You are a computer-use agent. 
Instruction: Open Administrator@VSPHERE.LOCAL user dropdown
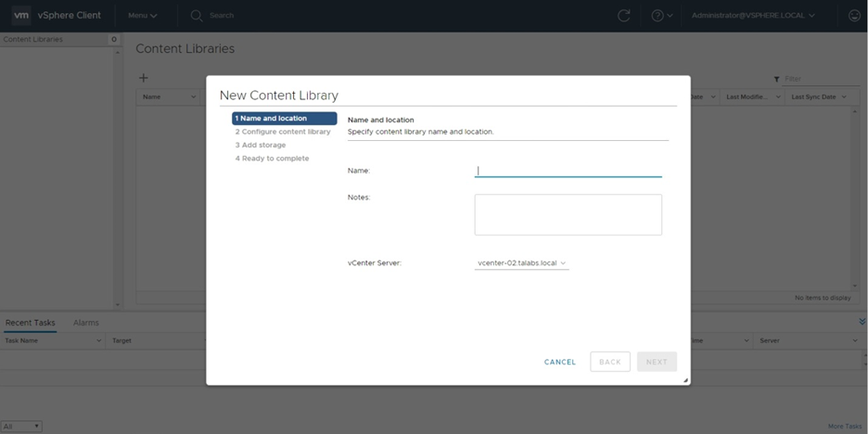753,16
